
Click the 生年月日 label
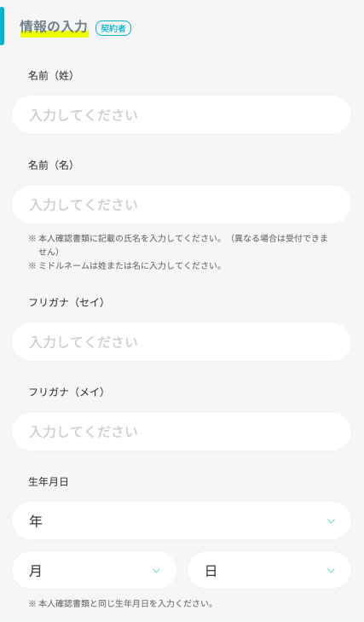click(x=49, y=481)
